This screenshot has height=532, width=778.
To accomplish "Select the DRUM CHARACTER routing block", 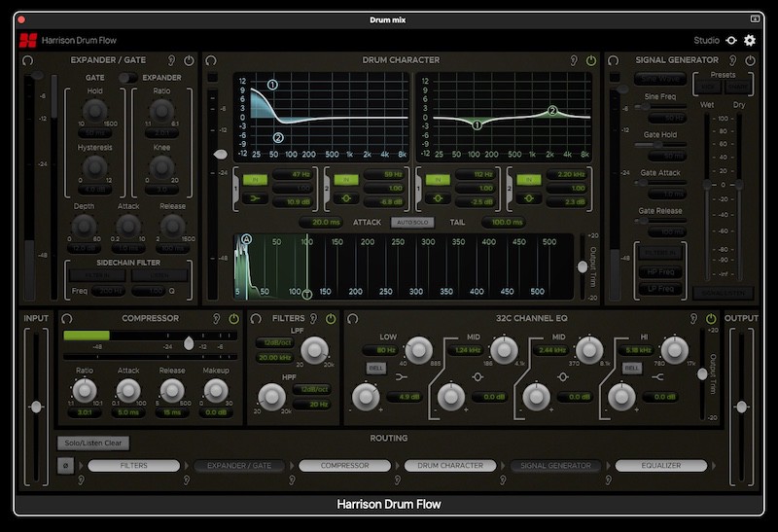I will coord(450,466).
